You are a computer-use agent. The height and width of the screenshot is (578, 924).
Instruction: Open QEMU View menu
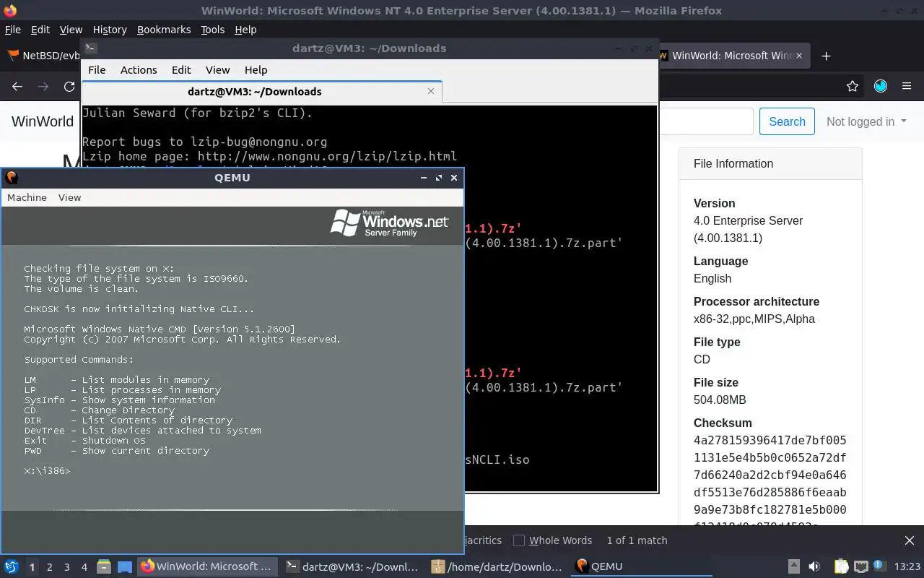pos(69,197)
